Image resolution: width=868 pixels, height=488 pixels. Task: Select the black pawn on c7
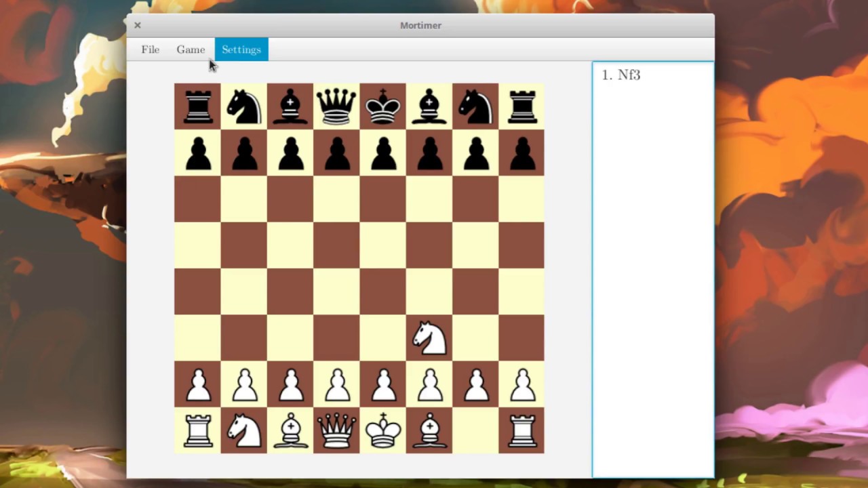[x=290, y=152]
